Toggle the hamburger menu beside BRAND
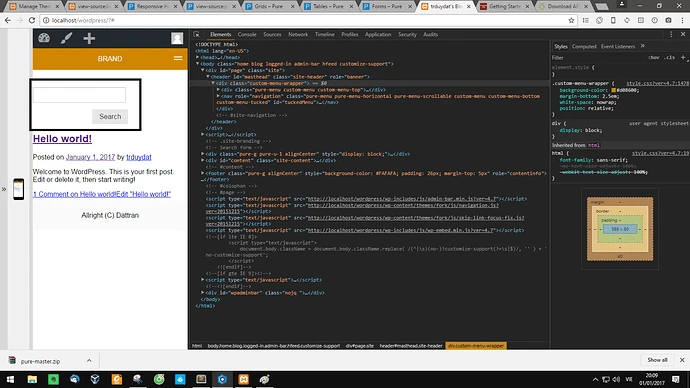This screenshot has width=690, height=388. click(x=178, y=58)
